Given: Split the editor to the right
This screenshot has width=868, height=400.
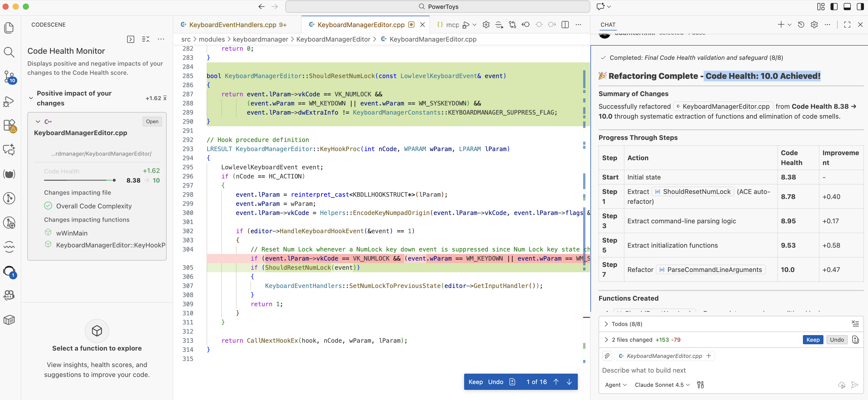Looking at the screenshot, I should [x=565, y=25].
